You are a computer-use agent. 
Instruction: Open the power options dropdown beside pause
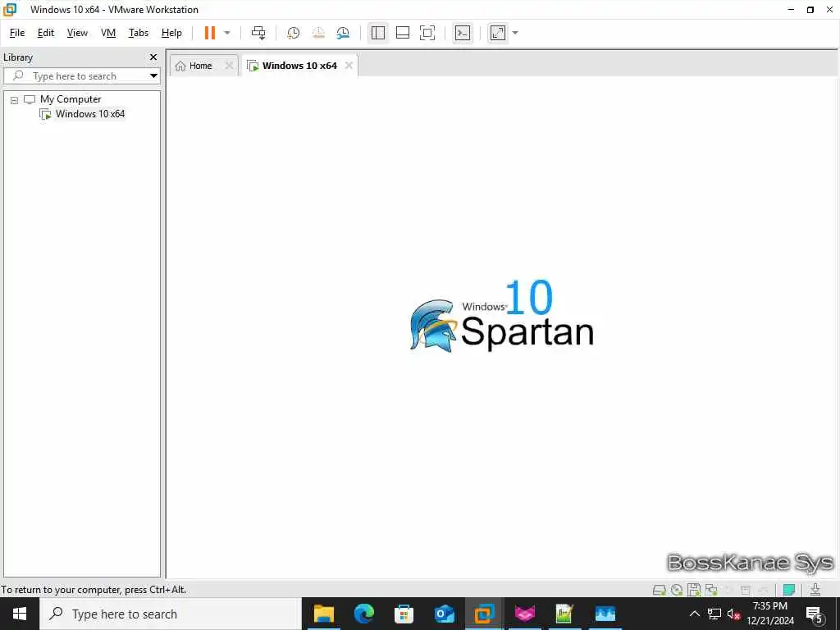227,33
